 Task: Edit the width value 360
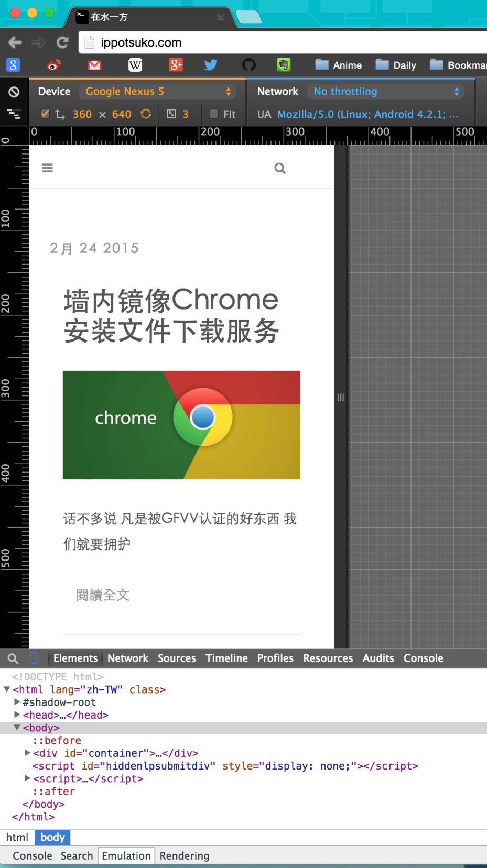click(x=82, y=114)
